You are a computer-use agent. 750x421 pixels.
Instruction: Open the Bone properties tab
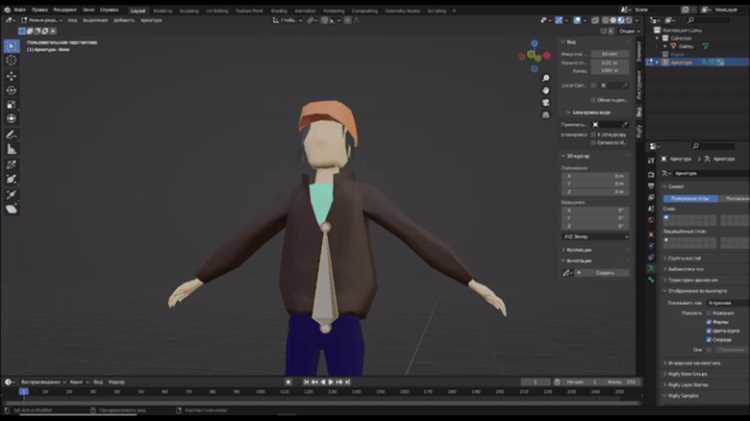click(651, 280)
